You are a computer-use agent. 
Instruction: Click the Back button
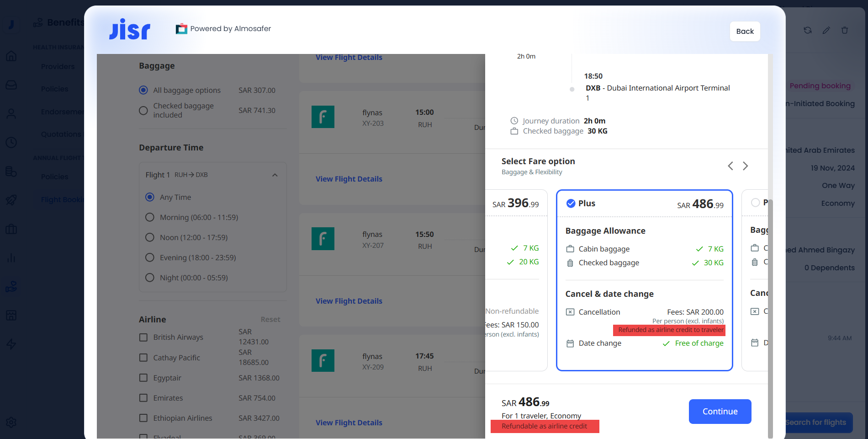tap(745, 31)
